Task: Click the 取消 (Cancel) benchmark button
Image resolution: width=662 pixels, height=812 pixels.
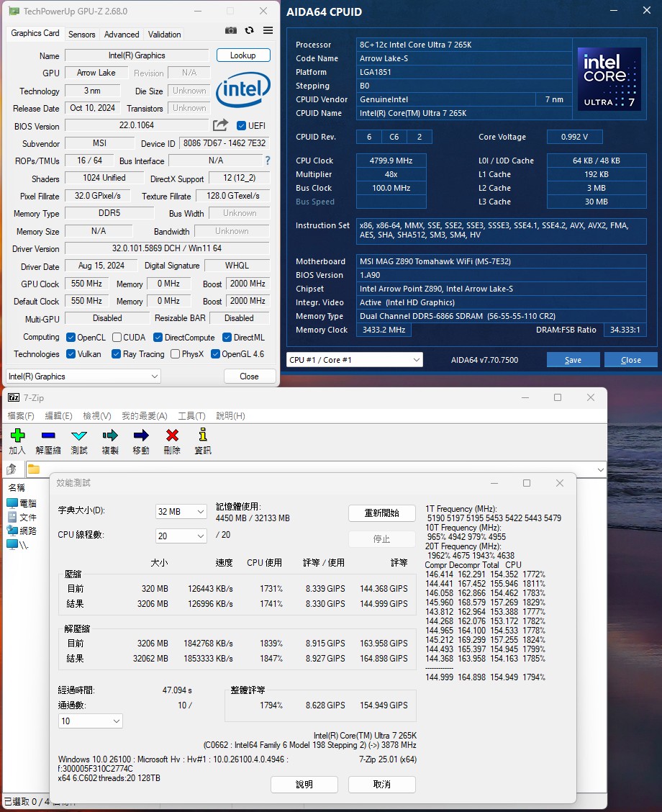Action: [382, 784]
